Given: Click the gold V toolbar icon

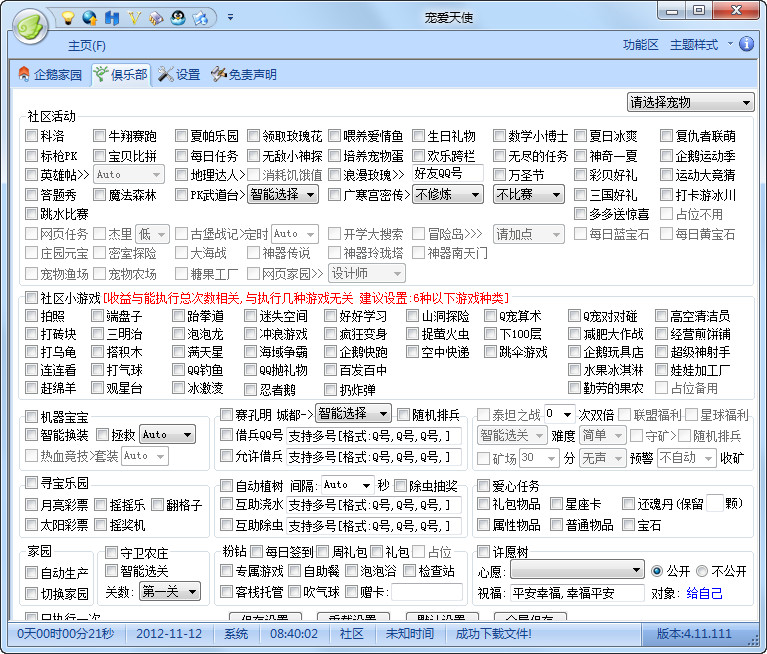Looking at the screenshot, I should [134, 18].
